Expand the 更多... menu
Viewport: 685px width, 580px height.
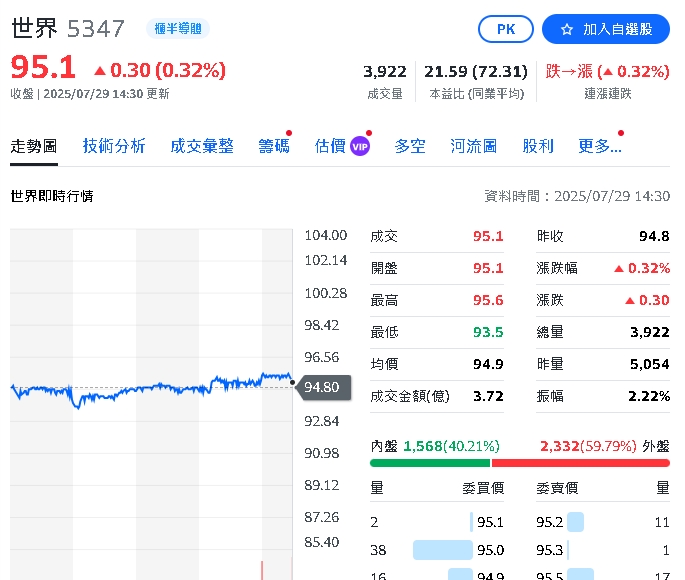pos(600,146)
